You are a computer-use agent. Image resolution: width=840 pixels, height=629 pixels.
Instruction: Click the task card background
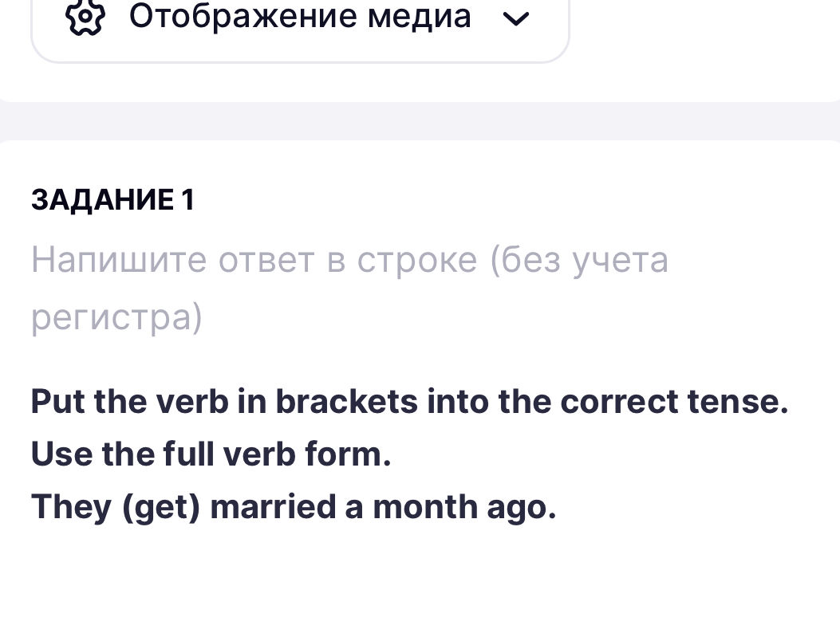point(415,574)
